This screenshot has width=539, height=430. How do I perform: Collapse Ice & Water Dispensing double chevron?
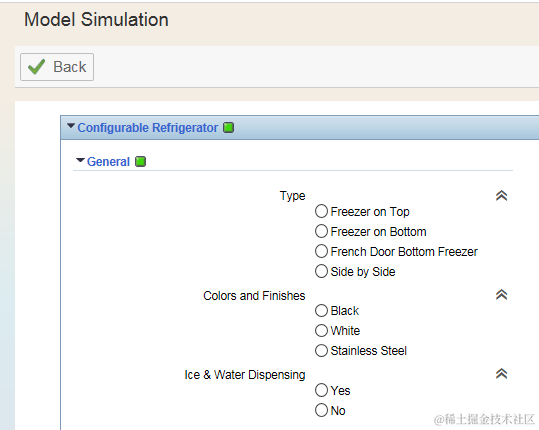tap(502, 374)
